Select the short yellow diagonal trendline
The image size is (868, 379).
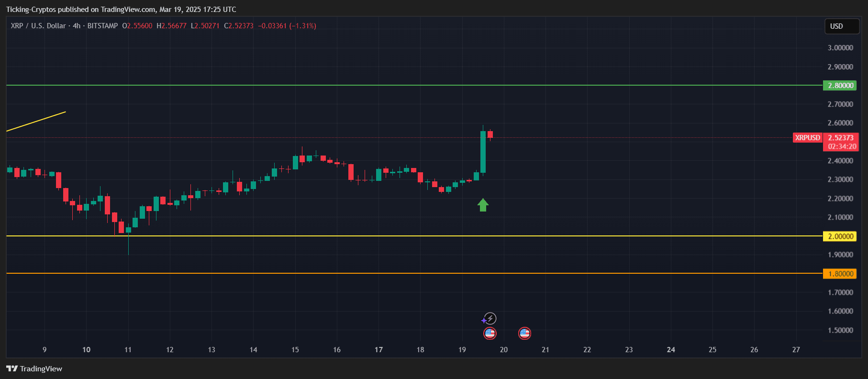coord(36,122)
